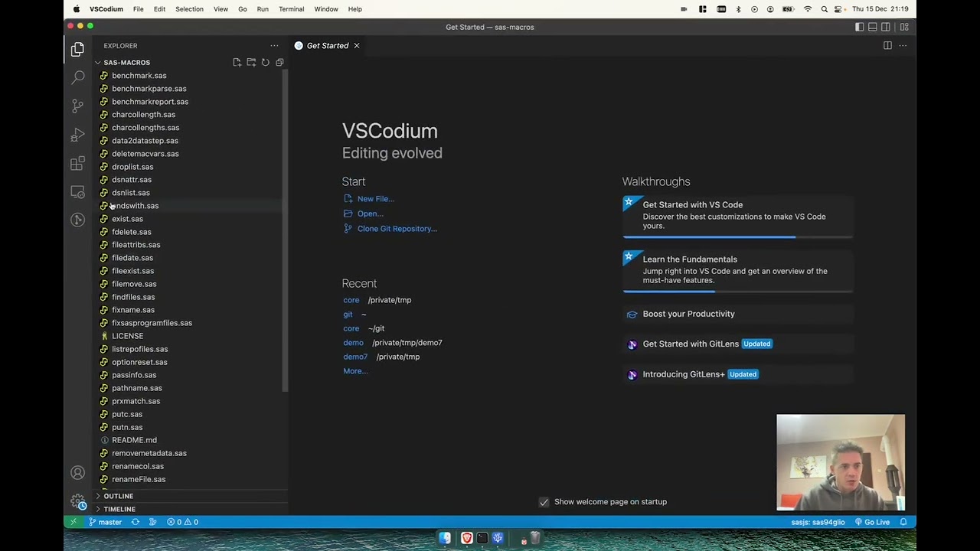Open Get Started with VS Code walkthrough
The width and height of the screenshot is (980, 551).
737,216
